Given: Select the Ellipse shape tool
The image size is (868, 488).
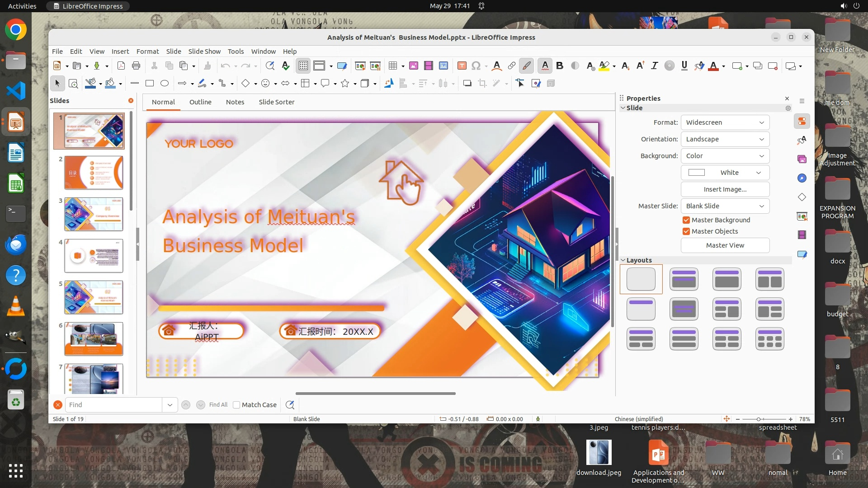Looking at the screenshot, I should (x=165, y=84).
